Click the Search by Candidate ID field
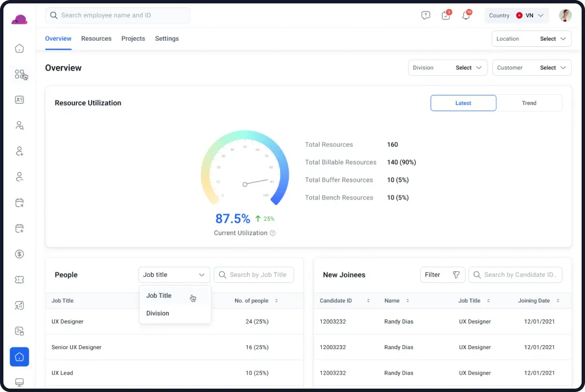The height and width of the screenshot is (392, 585). [x=515, y=275]
